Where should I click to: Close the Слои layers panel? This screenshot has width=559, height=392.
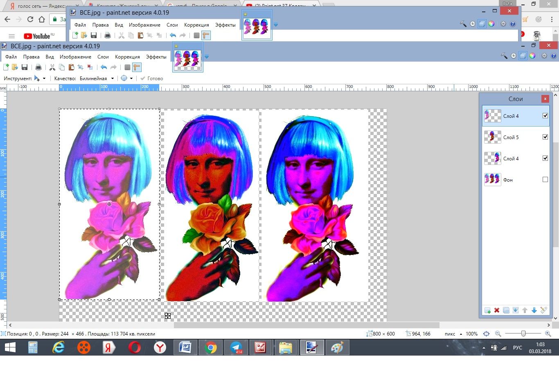click(x=545, y=99)
